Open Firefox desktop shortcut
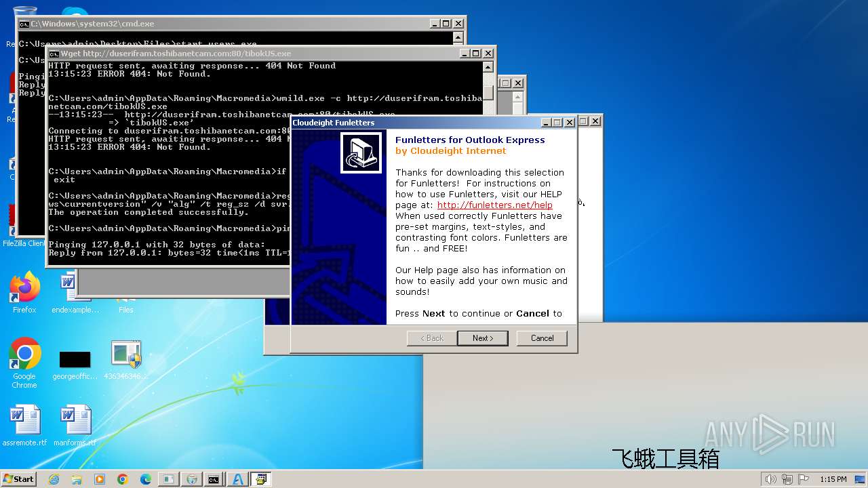Viewport: 868px width, 488px height. coord(24,293)
